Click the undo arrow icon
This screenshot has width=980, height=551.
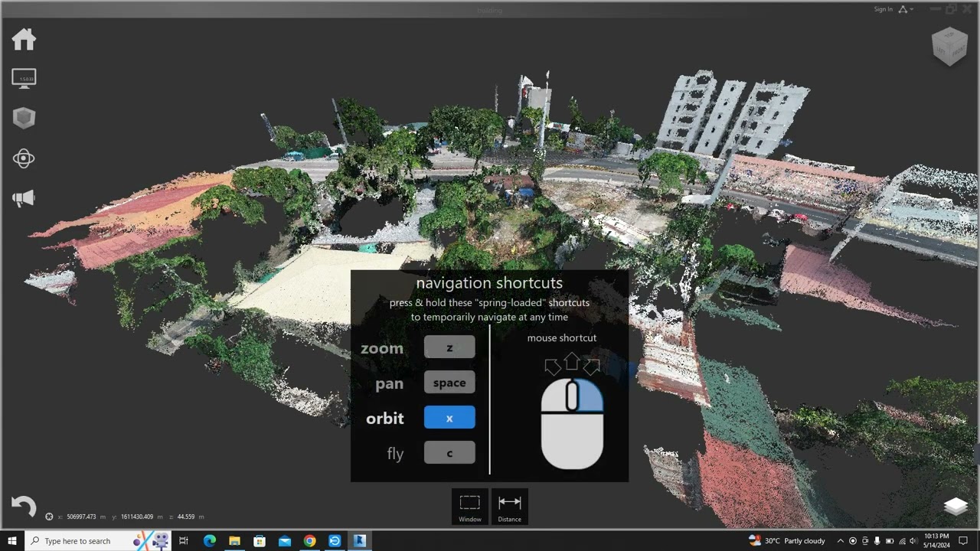coord(24,506)
